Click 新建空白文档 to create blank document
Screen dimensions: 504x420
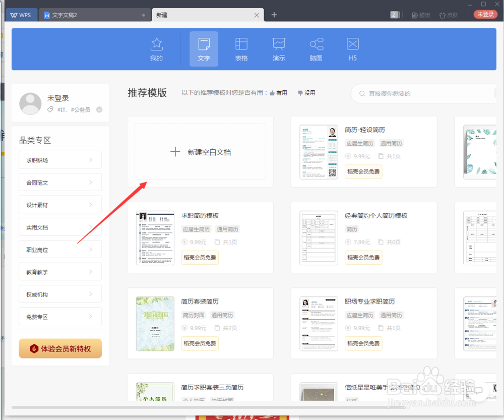click(x=200, y=152)
